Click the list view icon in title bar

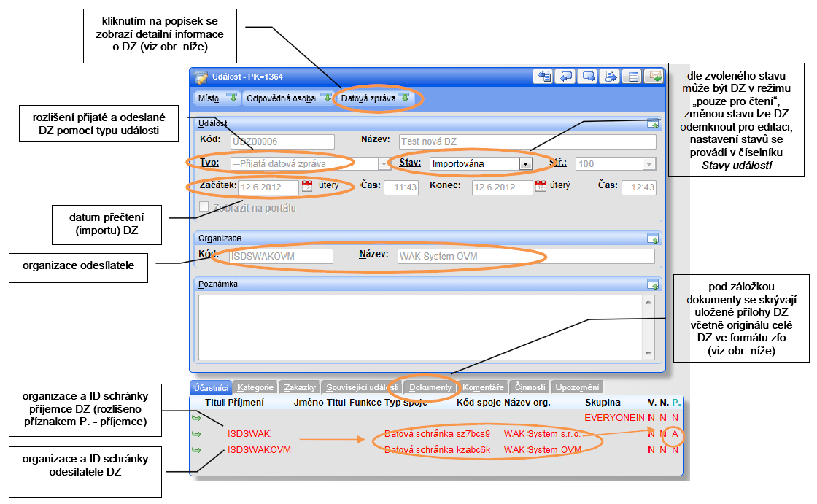[x=633, y=77]
